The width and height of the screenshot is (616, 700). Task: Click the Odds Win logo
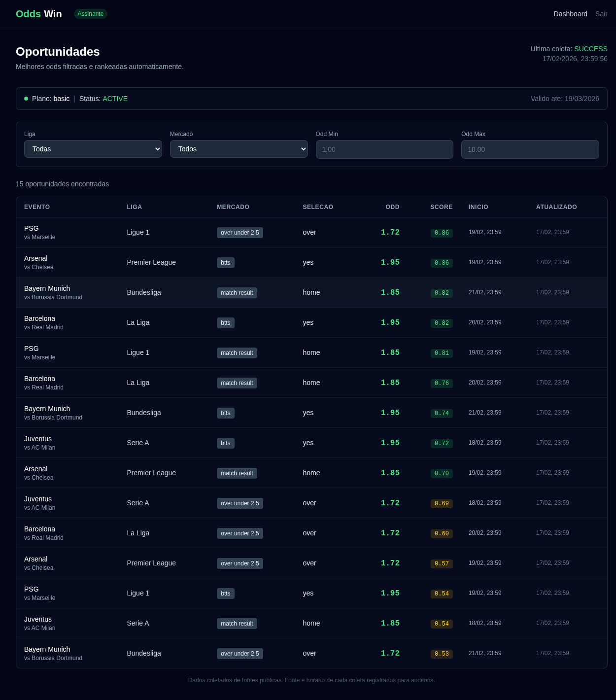[x=39, y=14]
